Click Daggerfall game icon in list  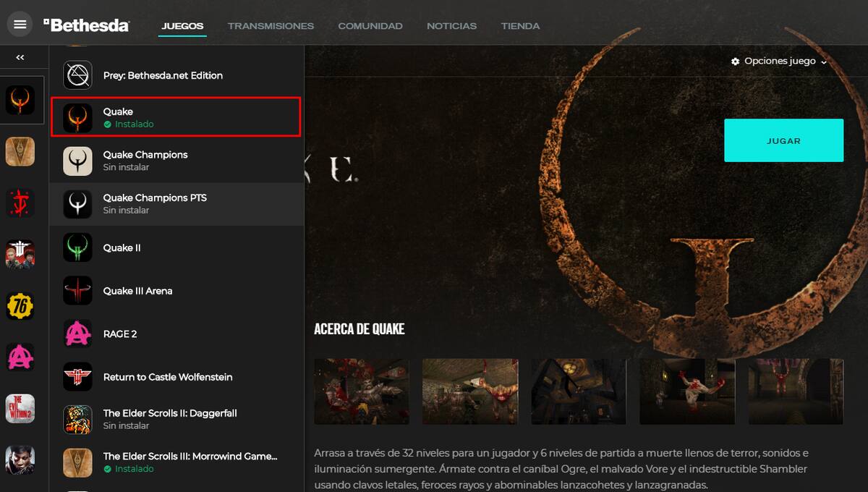click(77, 420)
